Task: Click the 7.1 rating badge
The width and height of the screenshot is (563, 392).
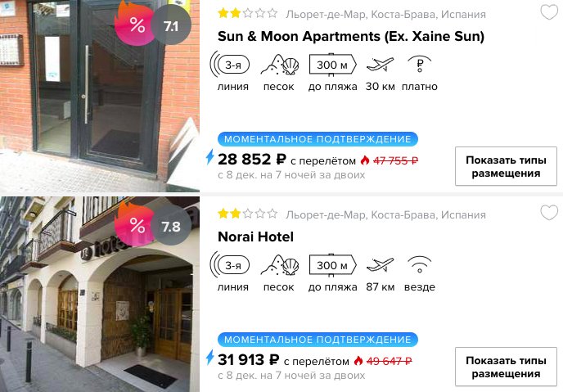Action: (171, 26)
